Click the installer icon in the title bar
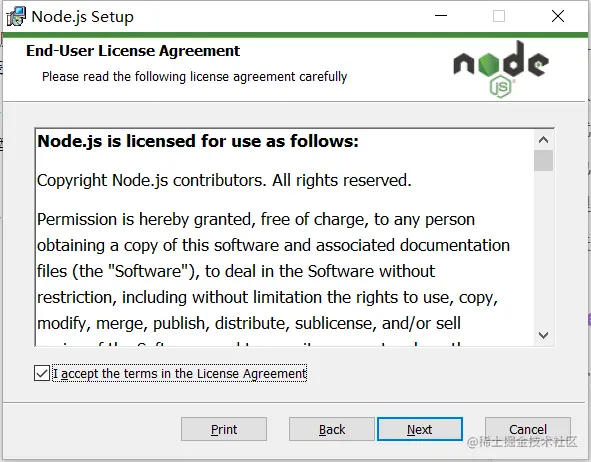The image size is (591, 462). (16, 17)
